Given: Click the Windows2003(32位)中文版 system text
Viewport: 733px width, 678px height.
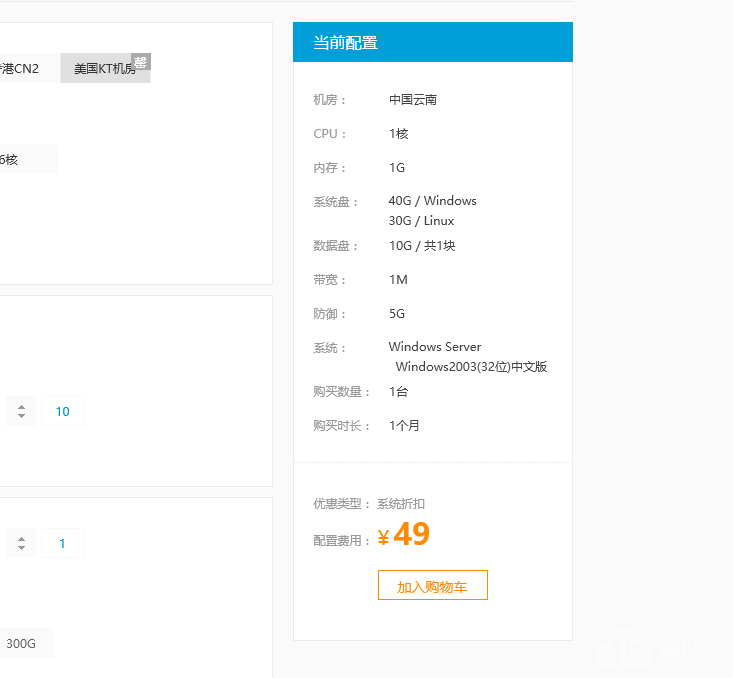Looking at the screenshot, I should point(471,367).
